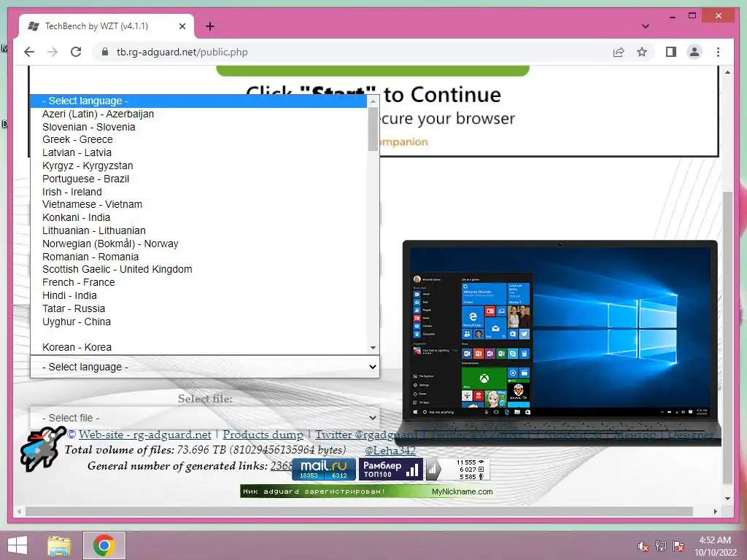Click the taskbar clock showing 4:52 AM

715,546
